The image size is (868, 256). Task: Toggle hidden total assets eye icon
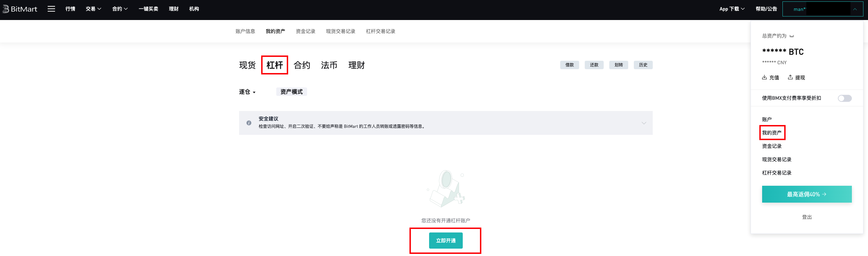coord(792,36)
